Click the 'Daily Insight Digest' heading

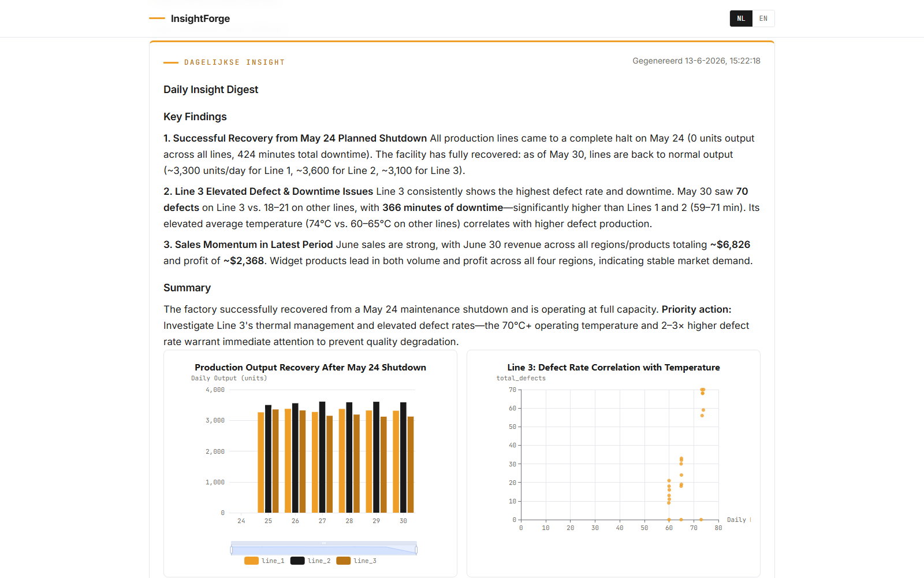tap(211, 90)
